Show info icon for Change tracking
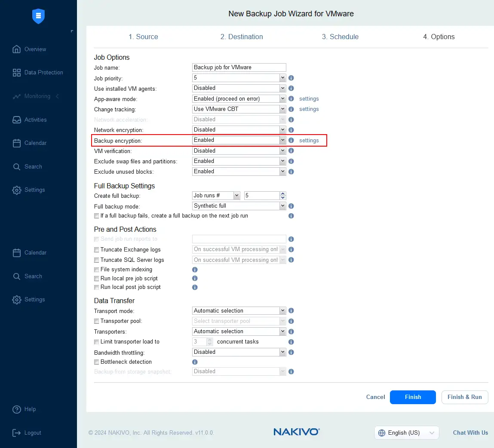This screenshot has width=494, height=448. [x=291, y=109]
